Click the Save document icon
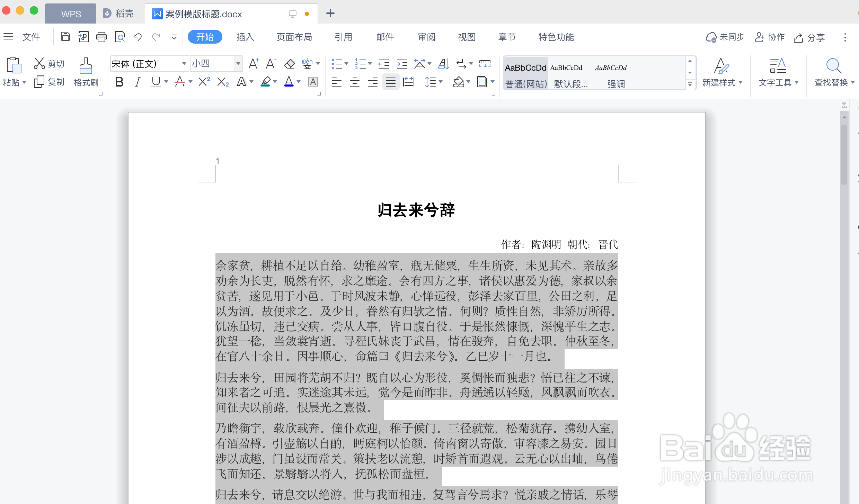Screen dimensions: 859x504 pyautogui.click(x=65, y=37)
